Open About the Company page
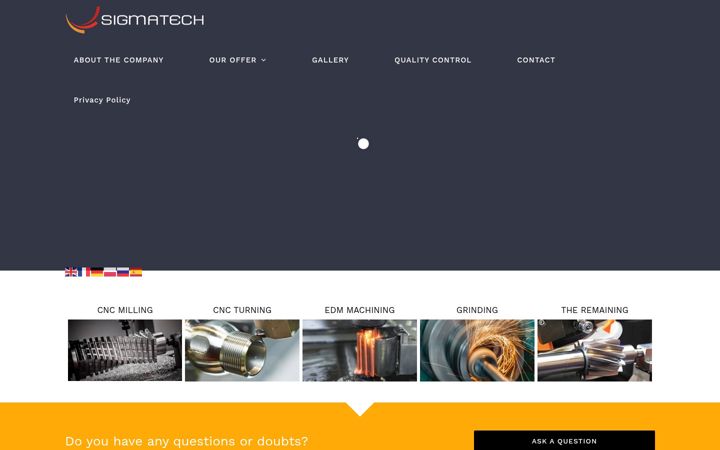The height and width of the screenshot is (450, 720). 118,60
